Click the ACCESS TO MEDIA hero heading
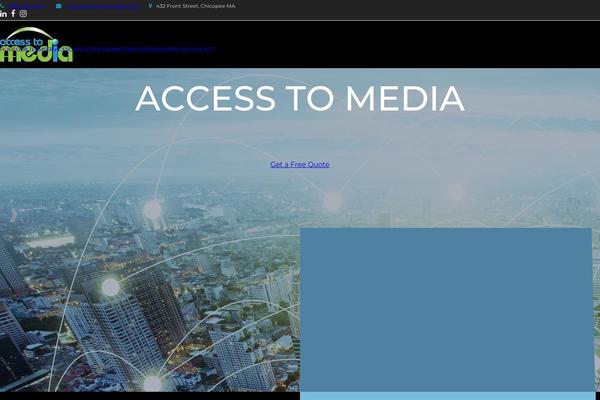Viewport: 600px width, 400px height. pyautogui.click(x=300, y=99)
